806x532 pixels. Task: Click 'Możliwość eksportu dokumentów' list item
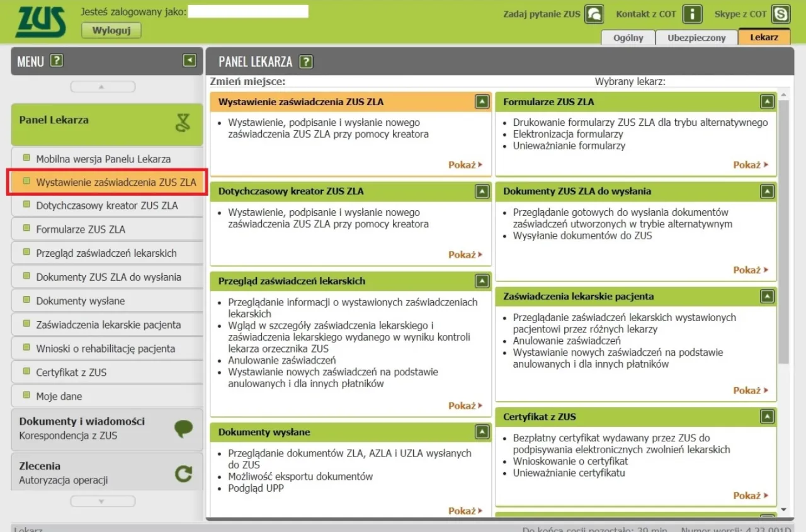(300, 477)
